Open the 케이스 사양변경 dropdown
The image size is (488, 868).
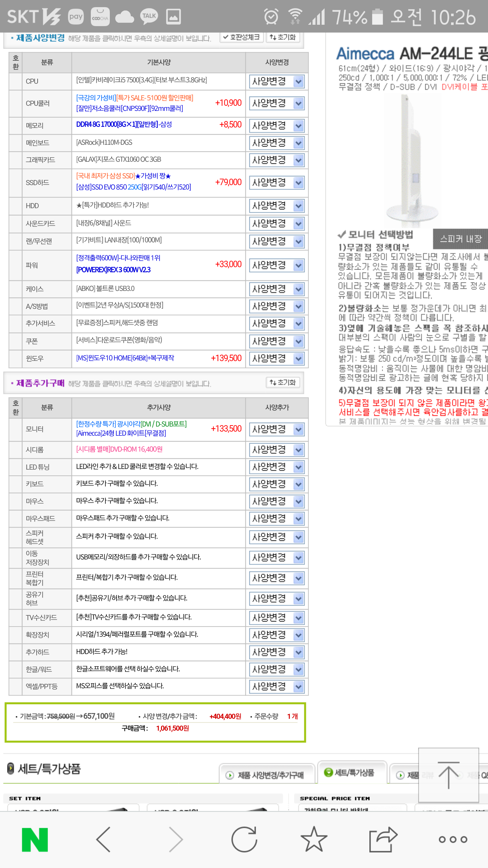[x=277, y=289]
